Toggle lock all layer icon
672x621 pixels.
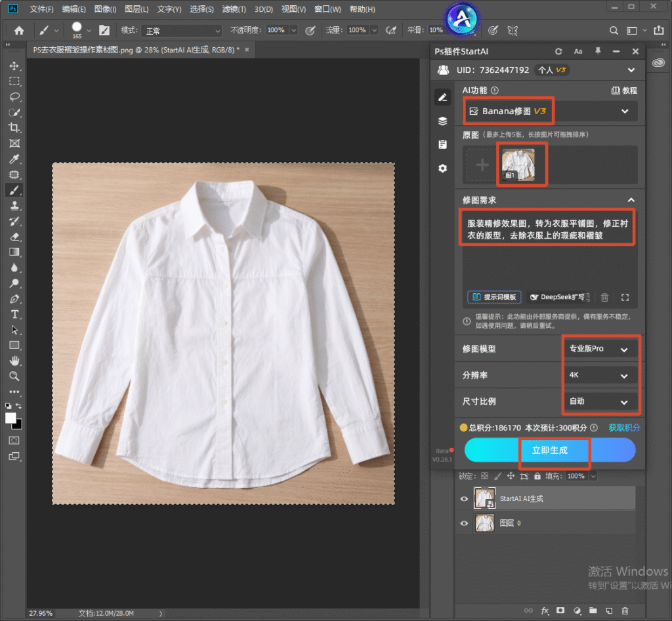537,476
